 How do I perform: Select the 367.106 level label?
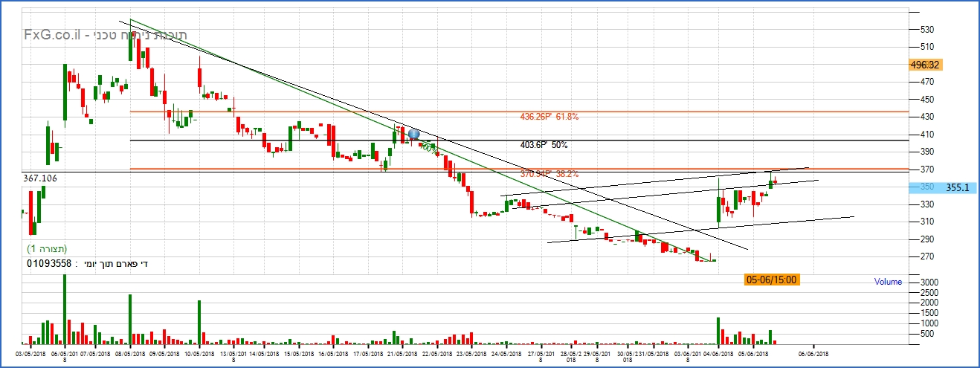point(40,178)
